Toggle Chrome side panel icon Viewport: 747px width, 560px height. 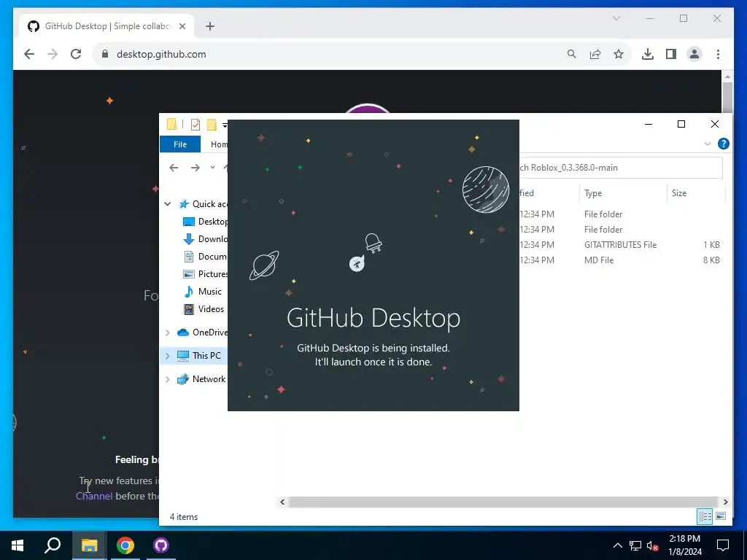(671, 54)
